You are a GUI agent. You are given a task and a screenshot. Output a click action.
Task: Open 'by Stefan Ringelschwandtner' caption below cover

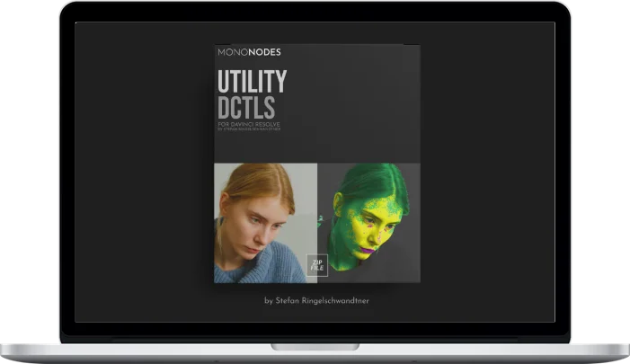point(316,300)
